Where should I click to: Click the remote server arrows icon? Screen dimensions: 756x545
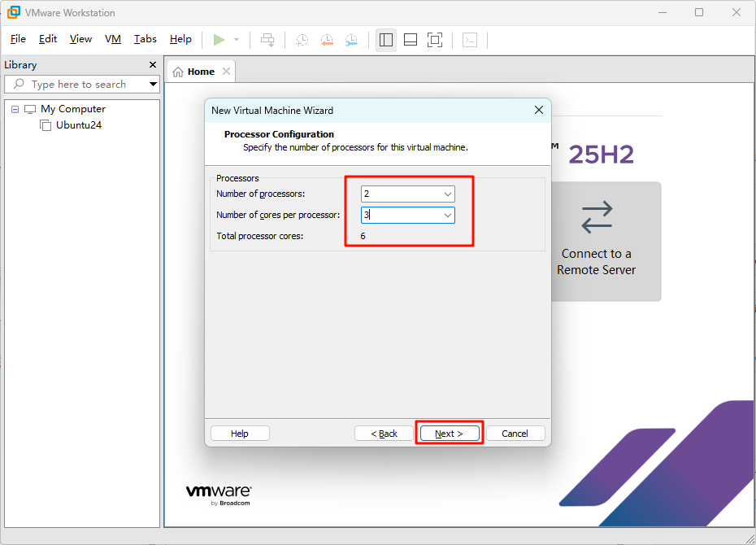(597, 217)
